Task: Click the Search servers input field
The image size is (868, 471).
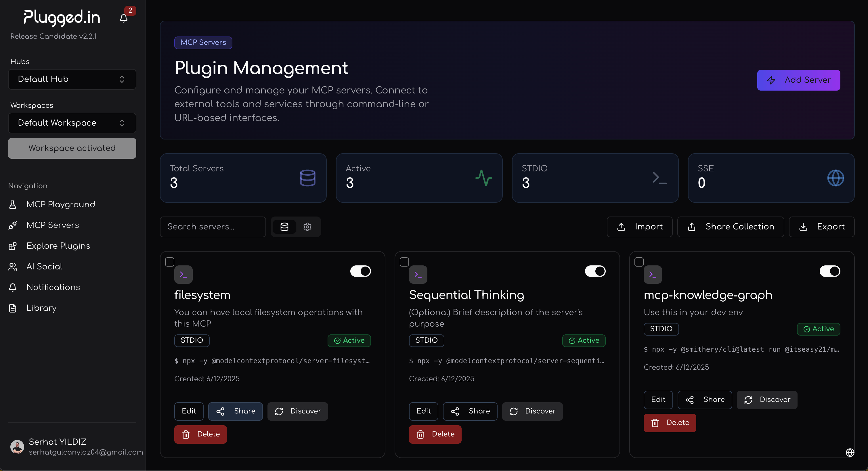Action: pyautogui.click(x=213, y=227)
